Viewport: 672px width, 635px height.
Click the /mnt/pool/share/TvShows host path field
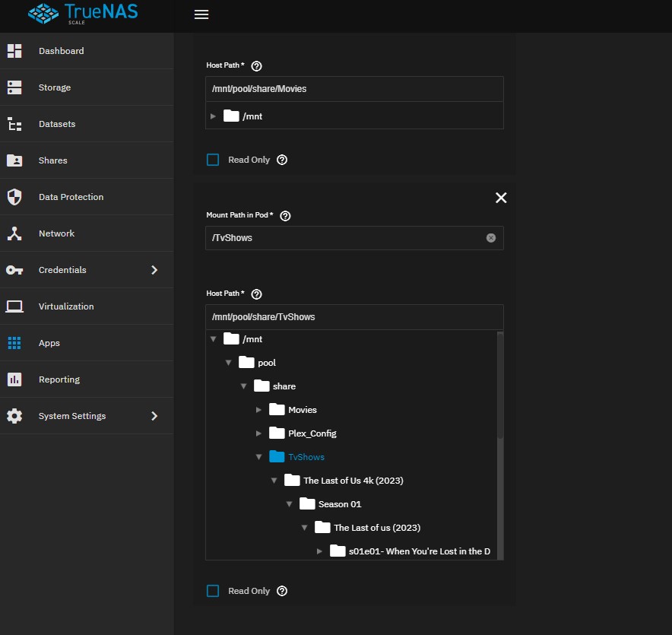pos(354,317)
